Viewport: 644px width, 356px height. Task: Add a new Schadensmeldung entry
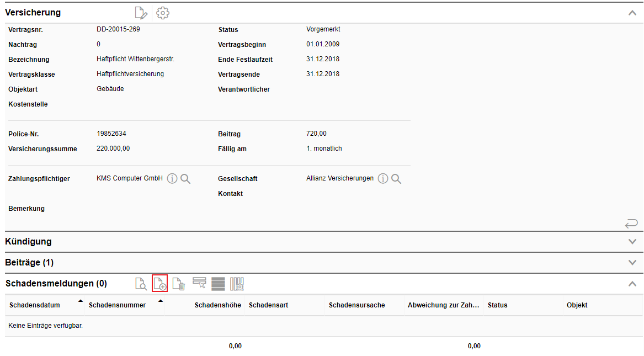pos(159,284)
